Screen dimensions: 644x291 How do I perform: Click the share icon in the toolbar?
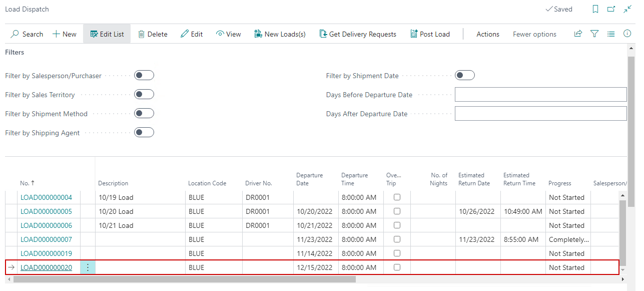(578, 34)
